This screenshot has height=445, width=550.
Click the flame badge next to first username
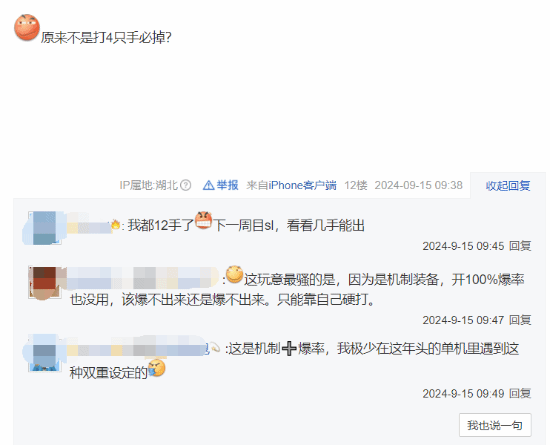click(115, 224)
